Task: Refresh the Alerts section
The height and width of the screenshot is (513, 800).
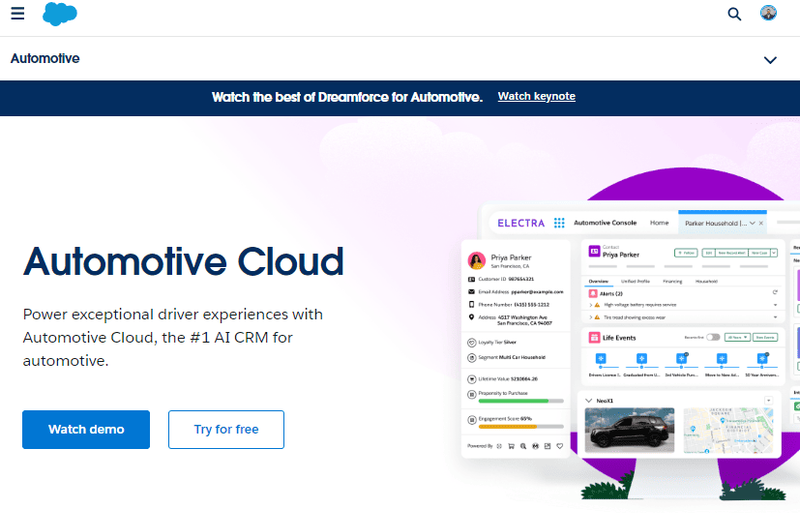Action: click(774, 292)
